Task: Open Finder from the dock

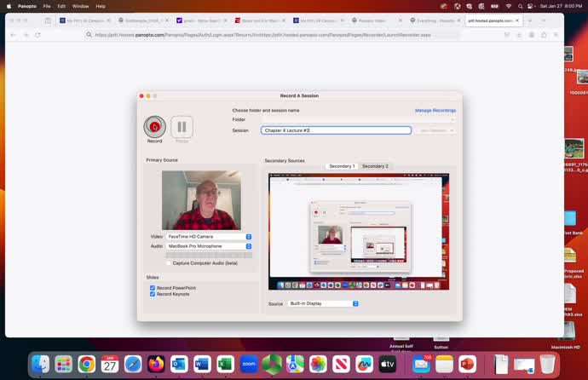Action: pyautogui.click(x=40, y=365)
